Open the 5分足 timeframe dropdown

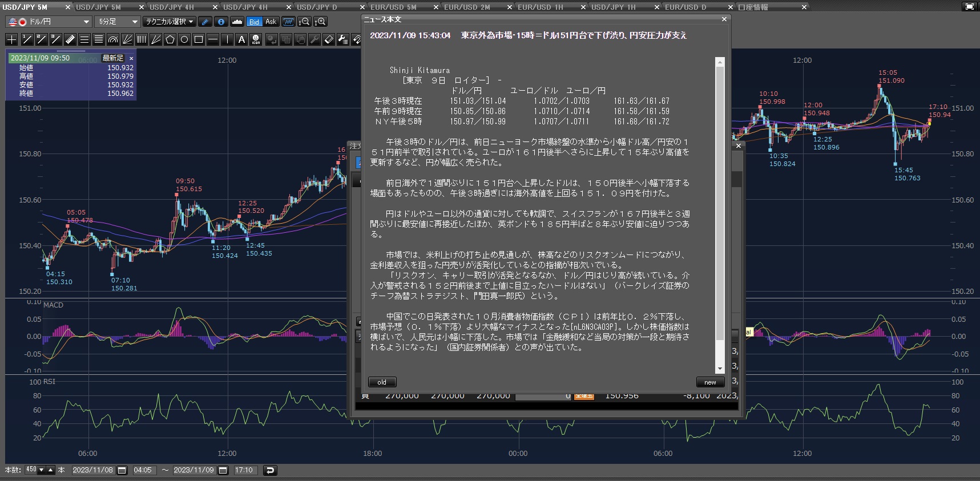pyautogui.click(x=118, y=22)
